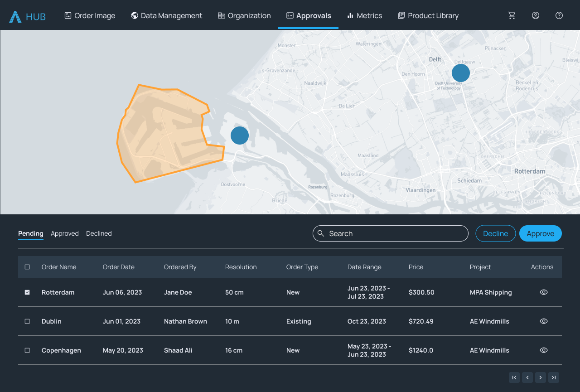
Task: Open the Declined orders list
Action: click(x=99, y=233)
